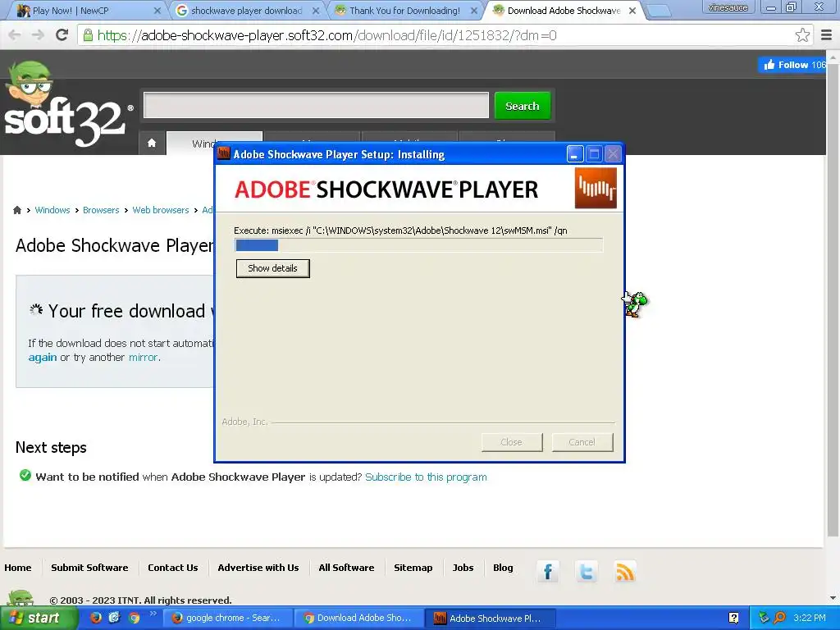Launch Internet Explorer from quick launch
The height and width of the screenshot is (630, 840).
coord(114,618)
